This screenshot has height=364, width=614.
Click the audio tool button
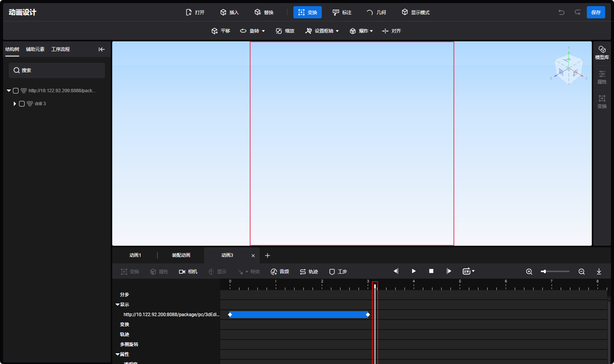pyautogui.click(x=280, y=271)
